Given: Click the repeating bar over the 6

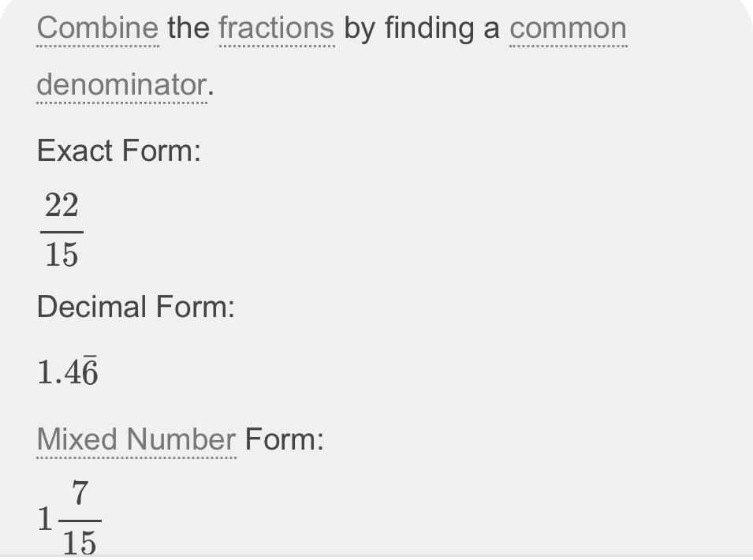Looking at the screenshot, I should [90, 357].
